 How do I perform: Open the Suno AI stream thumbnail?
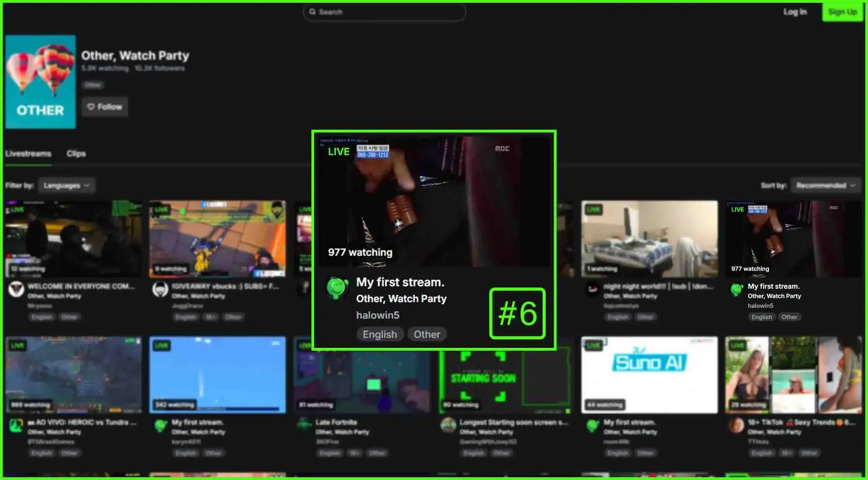point(649,374)
